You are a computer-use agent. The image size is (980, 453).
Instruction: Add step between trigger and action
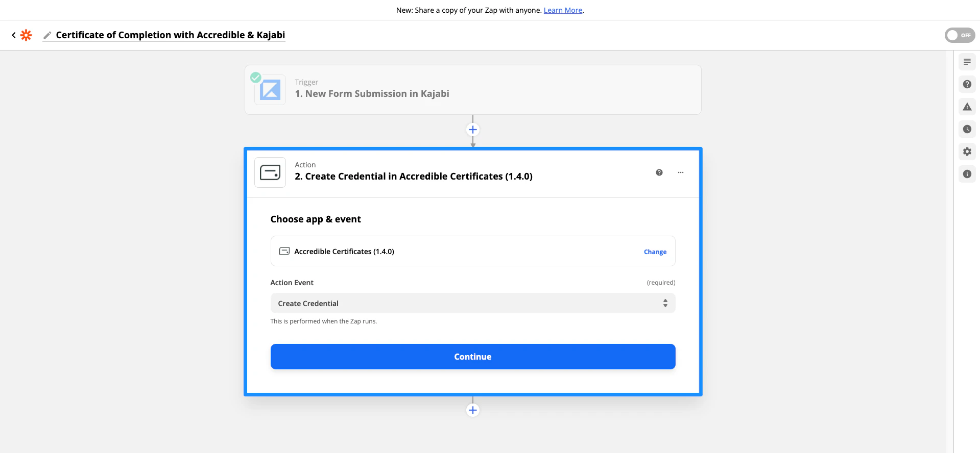coord(473,130)
